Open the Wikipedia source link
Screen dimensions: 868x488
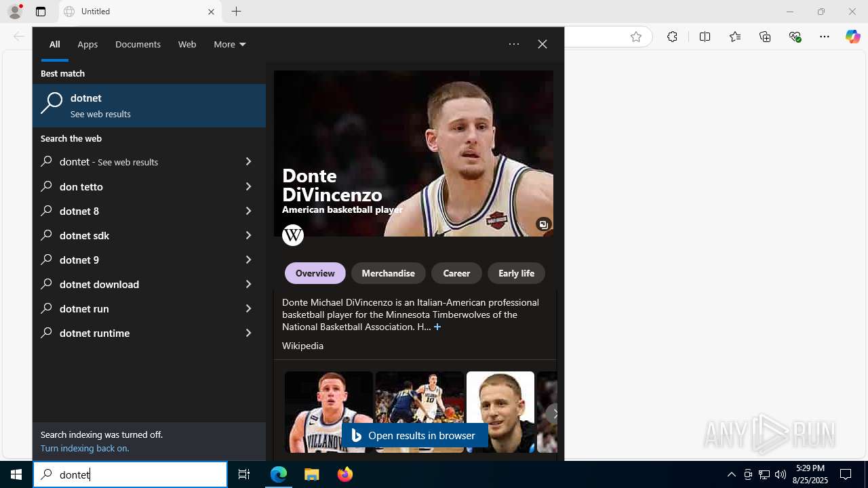[302, 346]
